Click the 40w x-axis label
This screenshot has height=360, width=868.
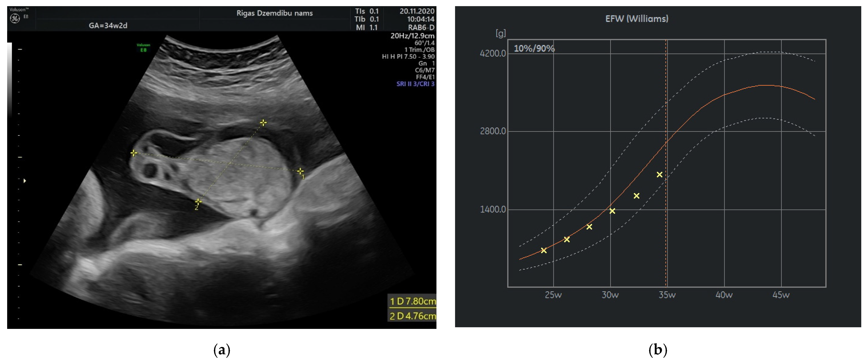(x=724, y=295)
